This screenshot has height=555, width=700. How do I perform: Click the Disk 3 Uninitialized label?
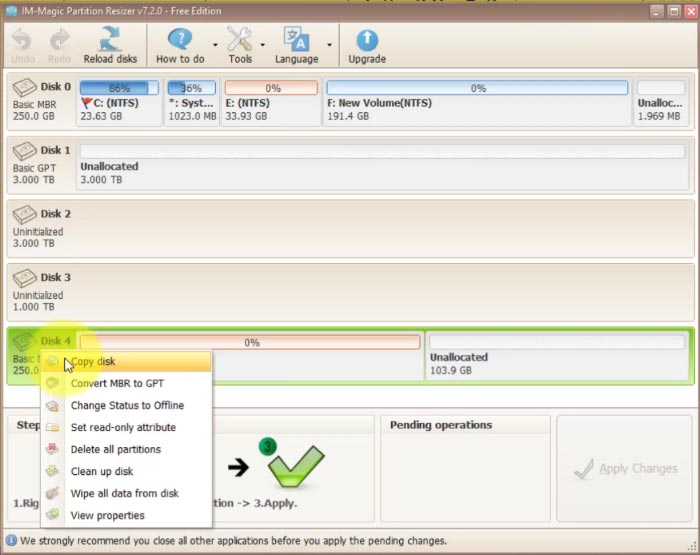pos(38,295)
